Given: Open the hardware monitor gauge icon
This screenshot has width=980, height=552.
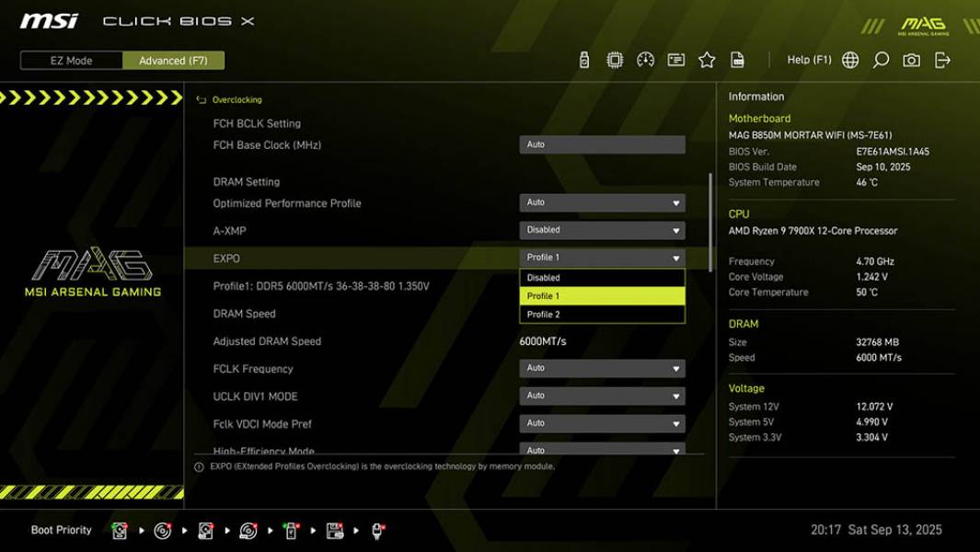Looking at the screenshot, I should 646,58.
